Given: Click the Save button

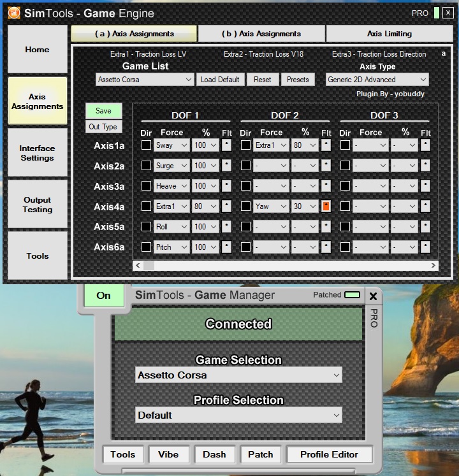Looking at the screenshot, I should click(x=103, y=111).
